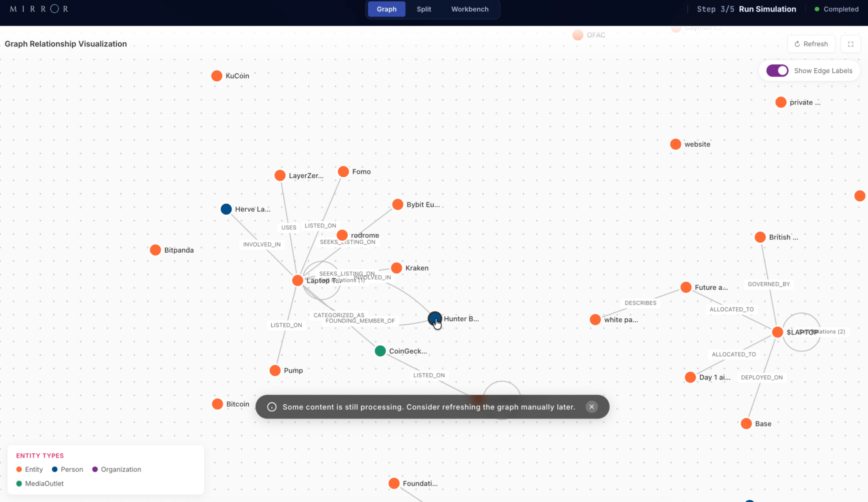Open fullscreen graph view icon
The image size is (868, 502).
pos(851,44)
